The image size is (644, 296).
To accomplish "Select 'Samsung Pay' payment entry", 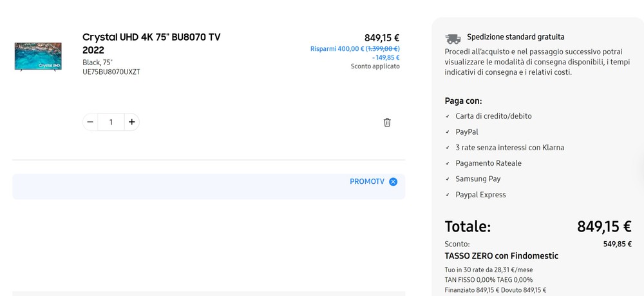I will 478,179.
